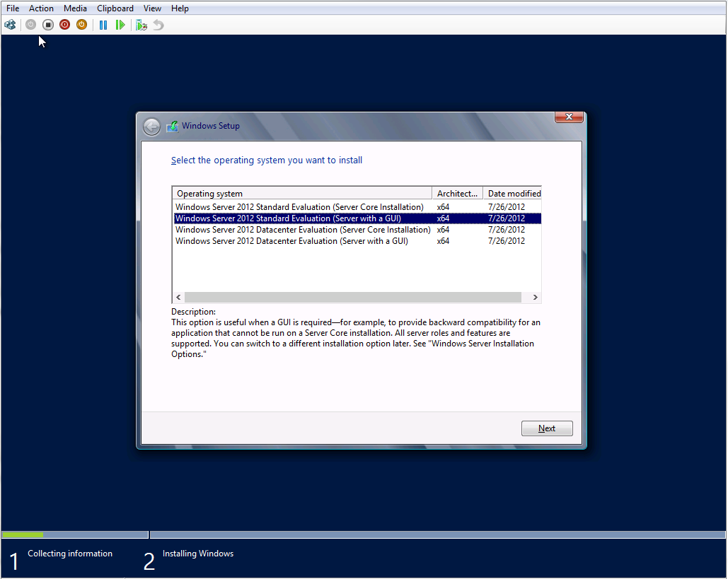Image resolution: width=728 pixels, height=579 pixels.
Task: Click the Revert arrow icon
Action: (x=158, y=25)
